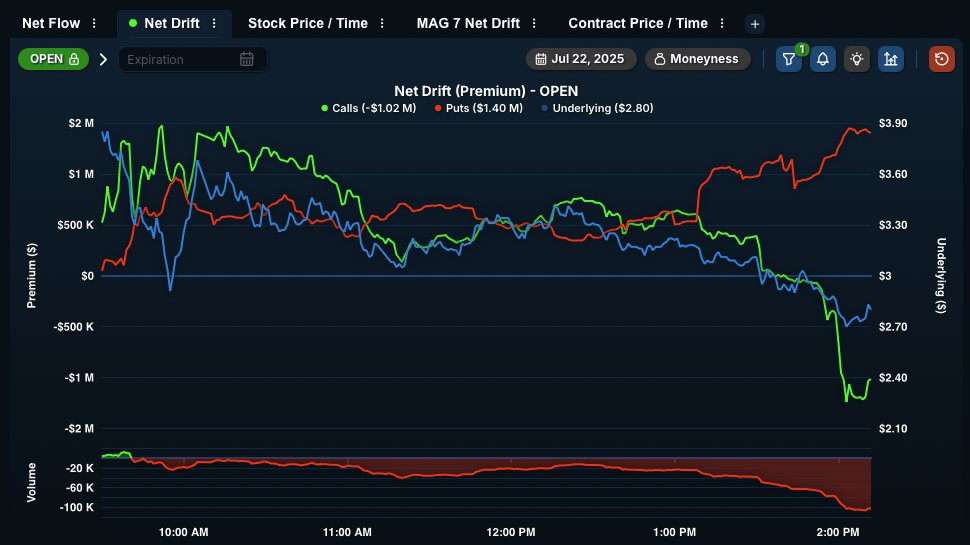Click the 11:00 AM time axis label

[347, 532]
